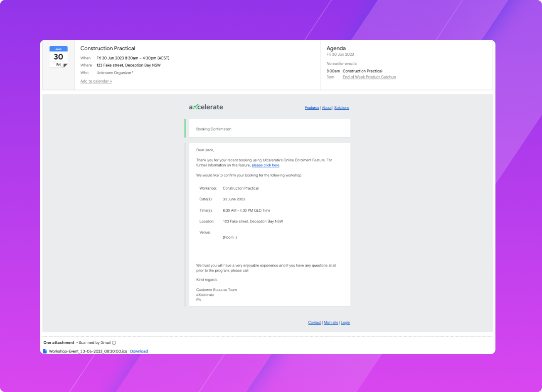Click the Booking Confirmation heading
Image resolution: width=542 pixels, height=392 pixels.
pyautogui.click(x=214, y=129)
